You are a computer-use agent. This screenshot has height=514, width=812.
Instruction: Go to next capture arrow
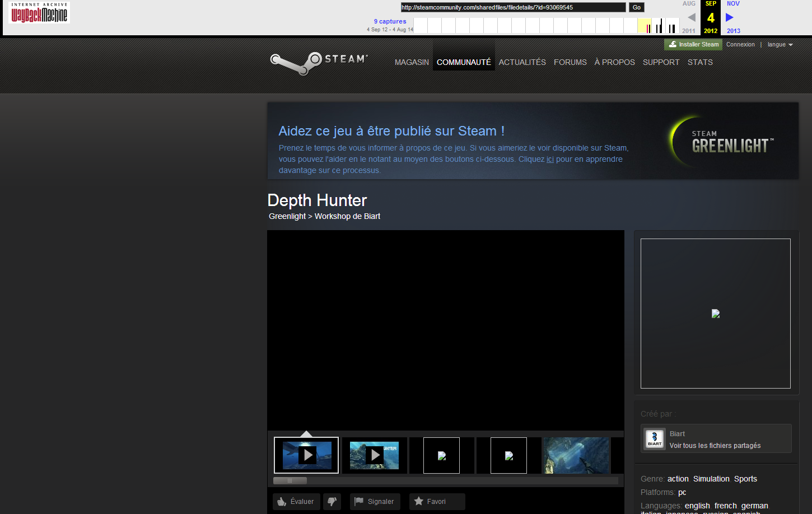[x=730, y=17]
